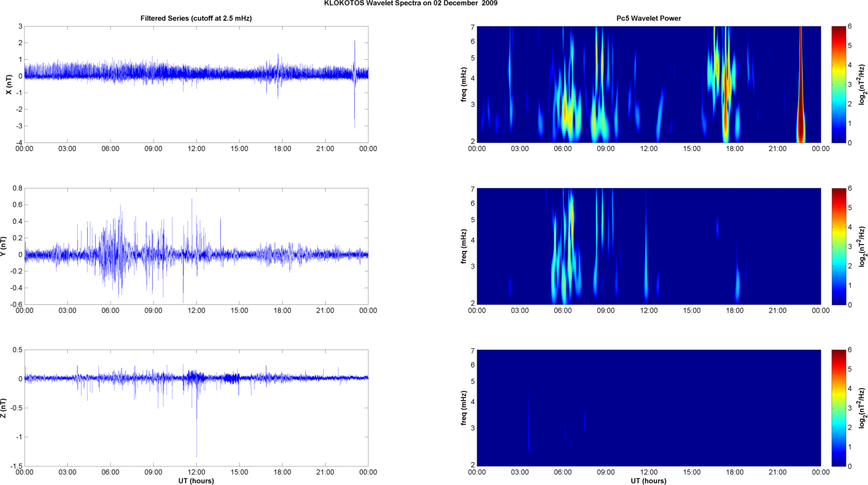Click the '15:00' tick under the bottom wavelet spectrum

coord(692,472)
